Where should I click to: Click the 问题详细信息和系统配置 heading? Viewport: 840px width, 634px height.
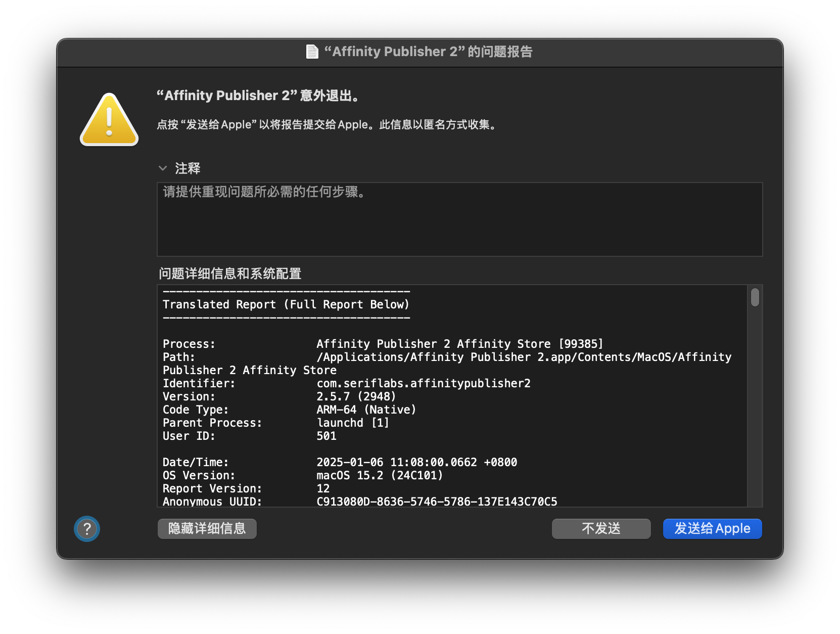(230, 274)
